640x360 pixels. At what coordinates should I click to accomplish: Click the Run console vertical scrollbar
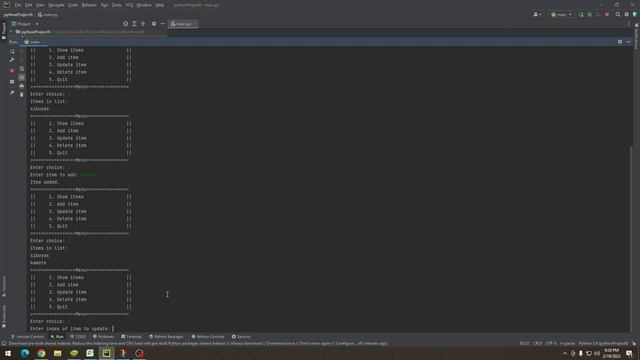[631, 239]
